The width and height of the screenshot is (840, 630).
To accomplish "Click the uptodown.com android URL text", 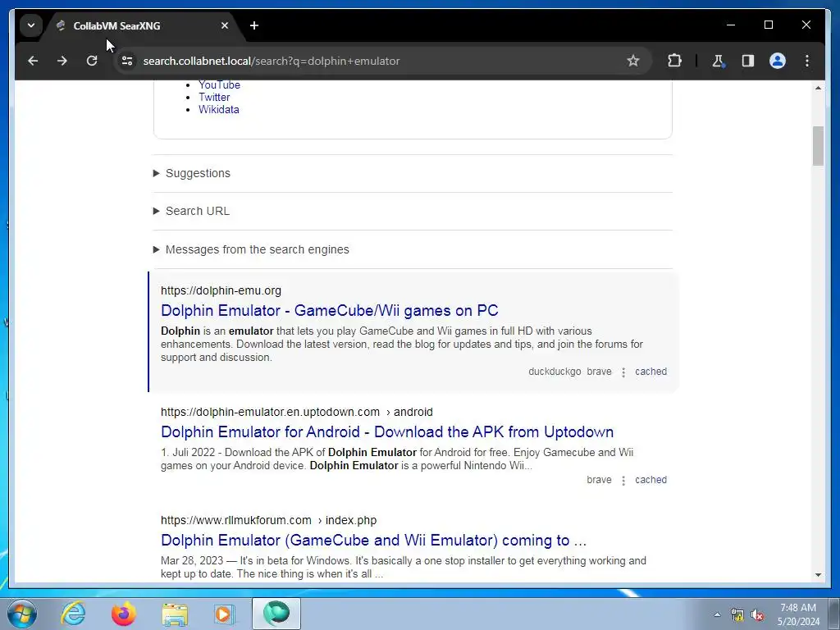I will 296,412.
